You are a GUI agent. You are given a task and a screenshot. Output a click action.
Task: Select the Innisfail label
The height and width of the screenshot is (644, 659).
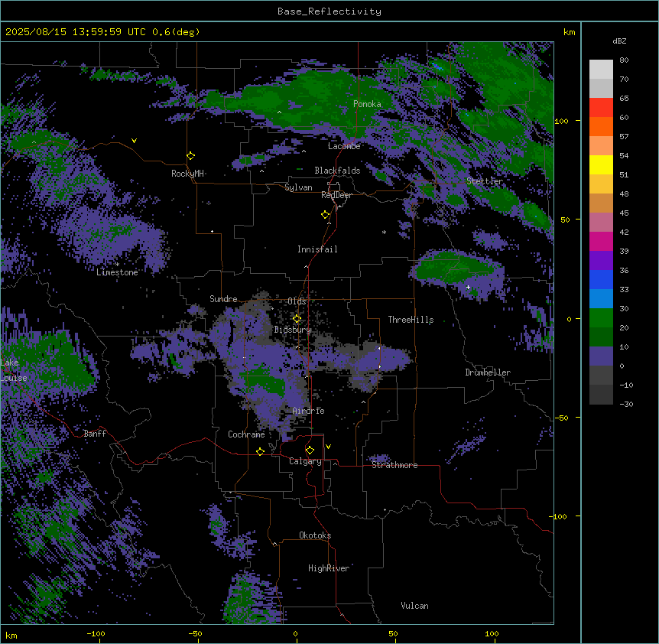coord(317,249)
